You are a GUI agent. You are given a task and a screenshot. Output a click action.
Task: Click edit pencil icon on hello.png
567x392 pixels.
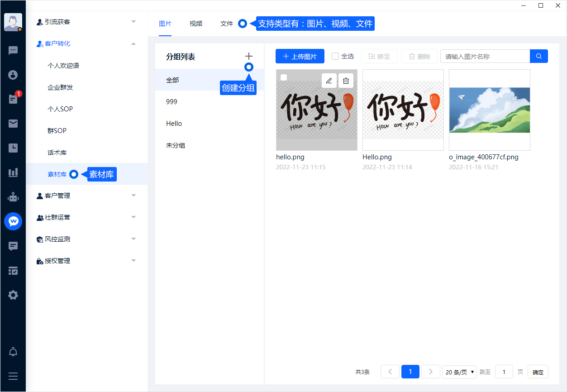coord(329,81)
